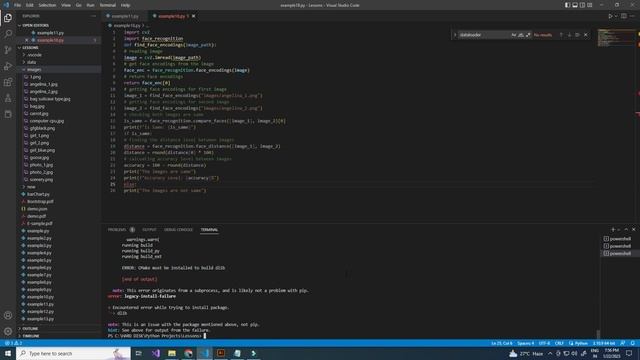
Task: Toggle Use Regular Expression in find widget
Action: 528,35
